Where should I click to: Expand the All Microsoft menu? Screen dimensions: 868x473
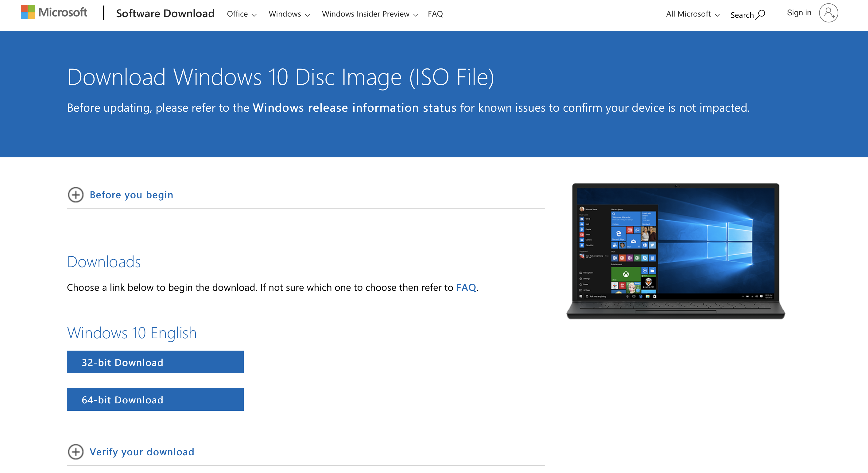(x=693, y=14)
